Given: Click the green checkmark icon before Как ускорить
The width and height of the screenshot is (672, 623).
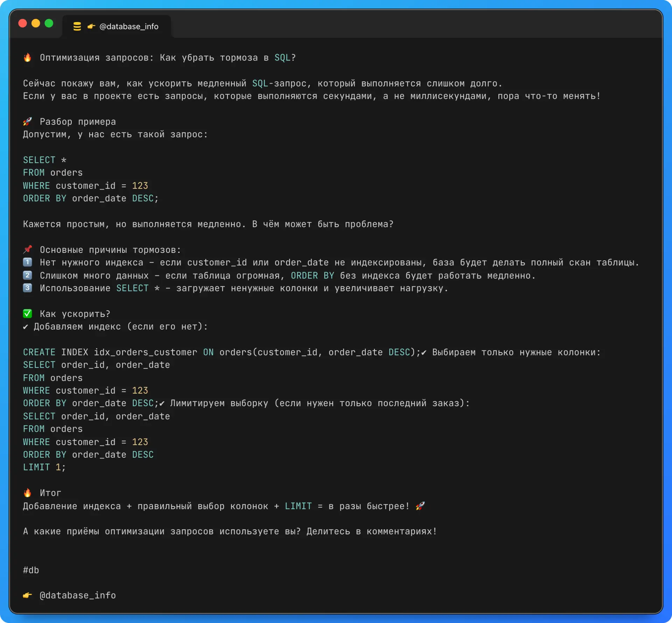Looking at the screenshot, I should (x=27, y=313).
